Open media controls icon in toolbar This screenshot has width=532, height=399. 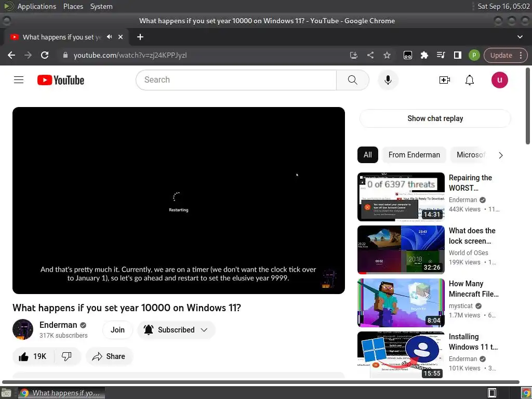tap(441, 55)
